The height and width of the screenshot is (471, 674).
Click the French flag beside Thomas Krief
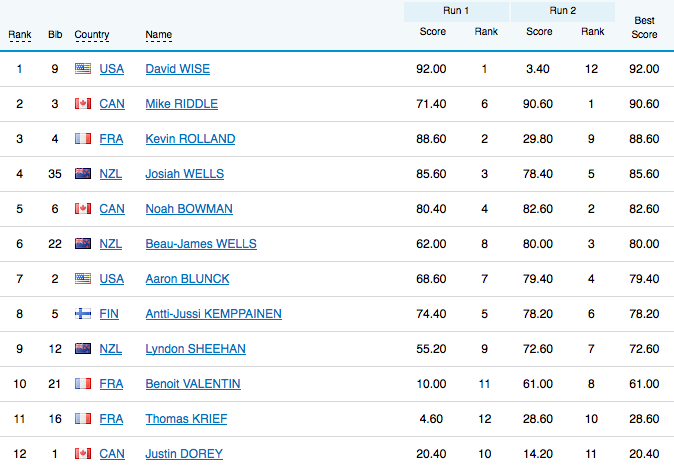(83, 419)
